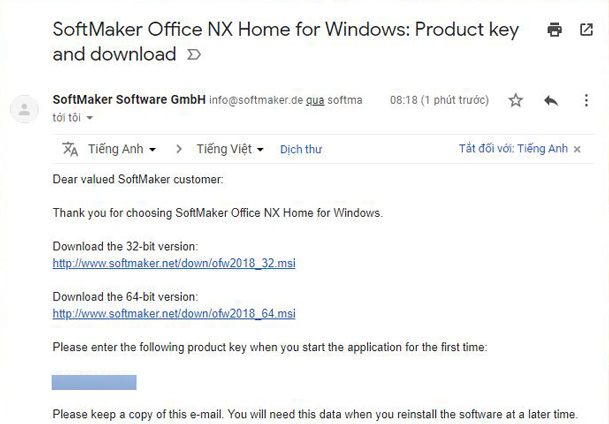Reply using the arrow icon
The height and width of the screenshot is (424, 609).
tap(551, 101)
